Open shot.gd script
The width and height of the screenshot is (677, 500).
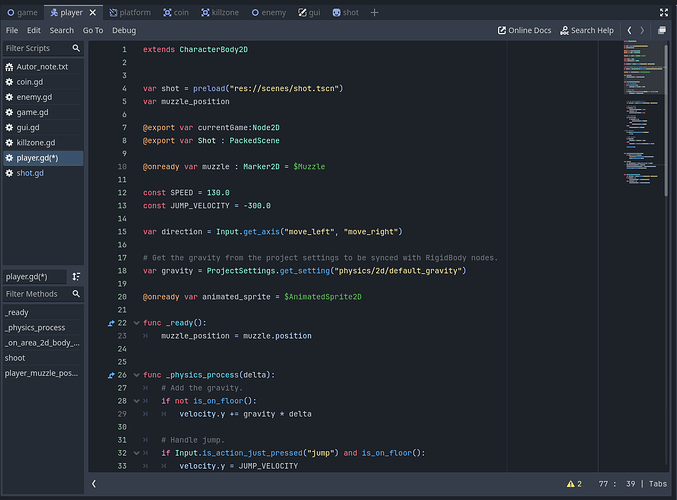tap(42, 173)
